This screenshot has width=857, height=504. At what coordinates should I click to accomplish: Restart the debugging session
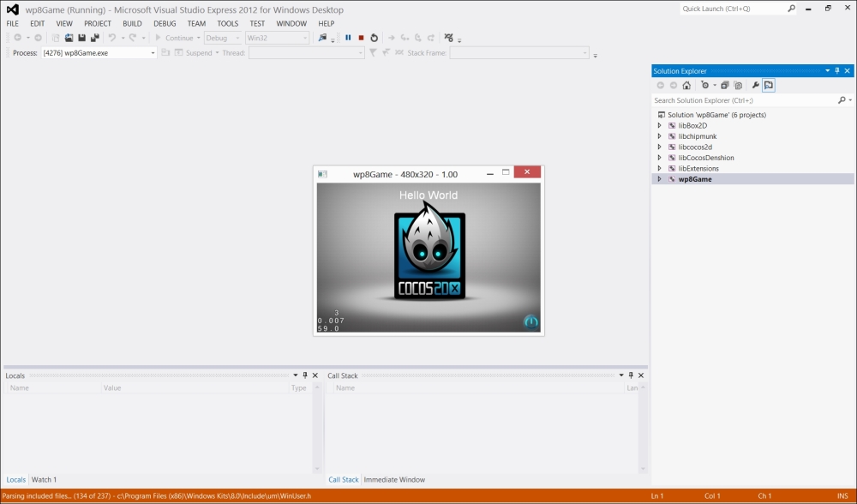tap(374, 38)
